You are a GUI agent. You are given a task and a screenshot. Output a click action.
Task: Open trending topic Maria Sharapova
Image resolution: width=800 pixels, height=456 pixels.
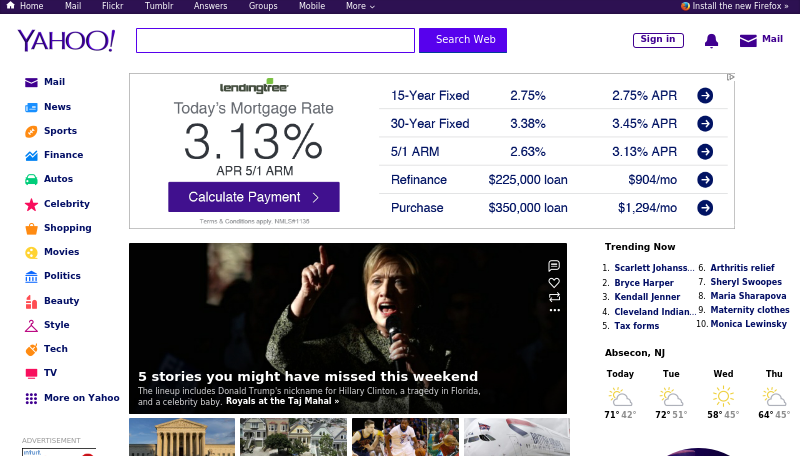coord(748,296)
